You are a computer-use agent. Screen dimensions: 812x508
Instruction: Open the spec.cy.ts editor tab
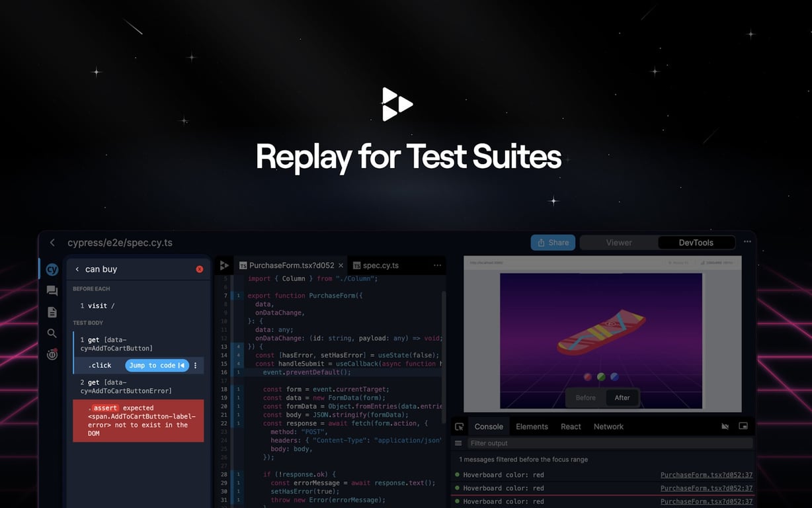(381, 265)
